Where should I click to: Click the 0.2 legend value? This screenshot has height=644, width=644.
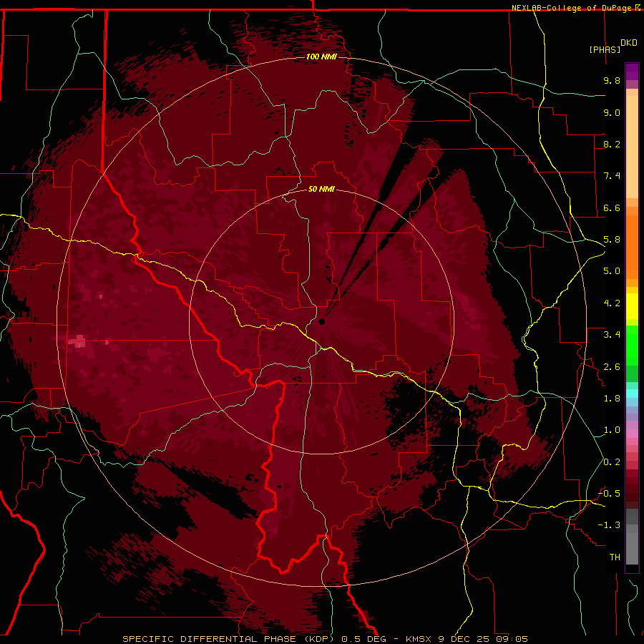point(612,462)
